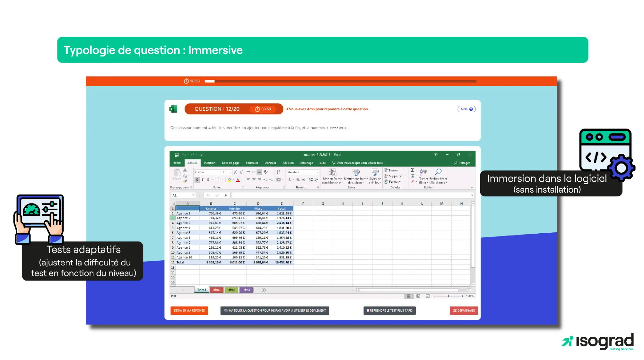Expand the Insérer cells dropdown
The image size is (644, 360).
(x=401, y=170)
